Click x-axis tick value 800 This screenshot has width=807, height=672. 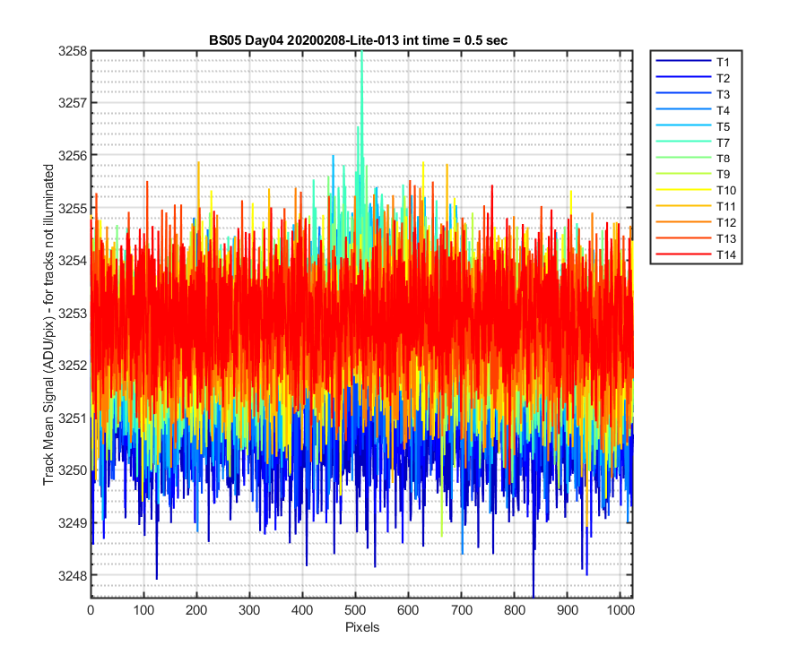[x=514, y=610]
